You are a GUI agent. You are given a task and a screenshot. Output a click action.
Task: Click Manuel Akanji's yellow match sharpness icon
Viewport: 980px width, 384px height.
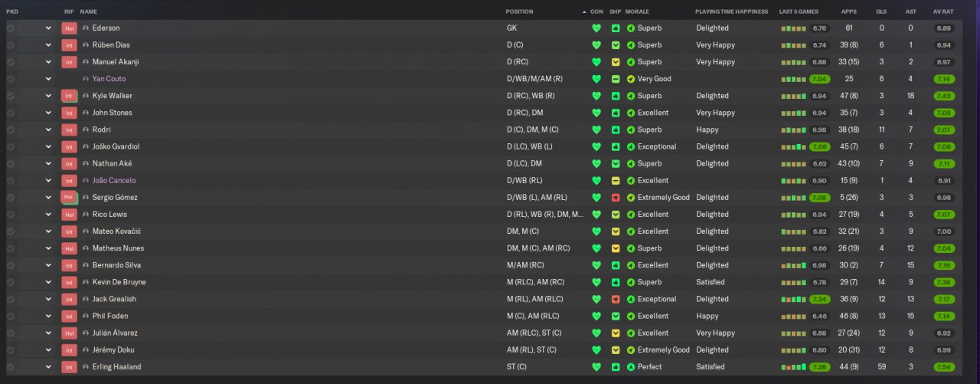616,62
